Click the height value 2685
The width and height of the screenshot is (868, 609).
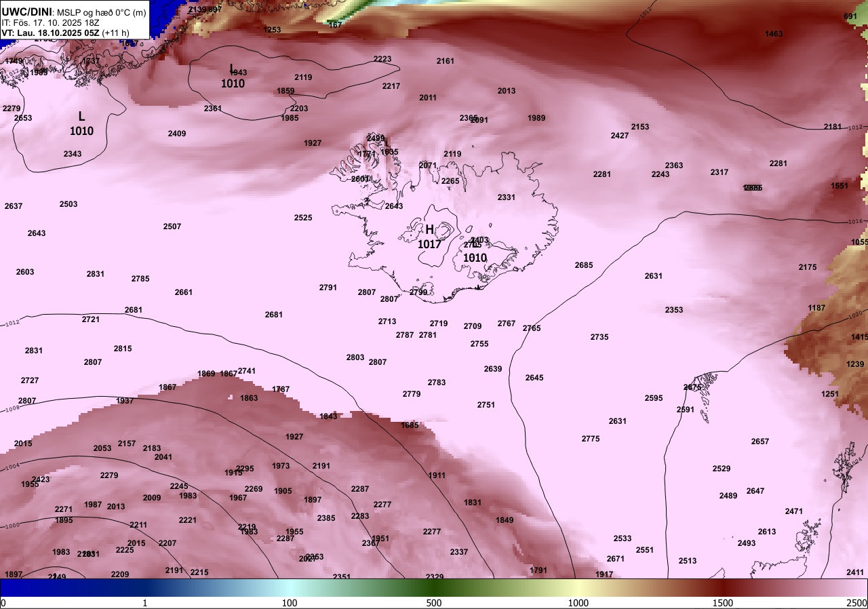coord(584,266)
